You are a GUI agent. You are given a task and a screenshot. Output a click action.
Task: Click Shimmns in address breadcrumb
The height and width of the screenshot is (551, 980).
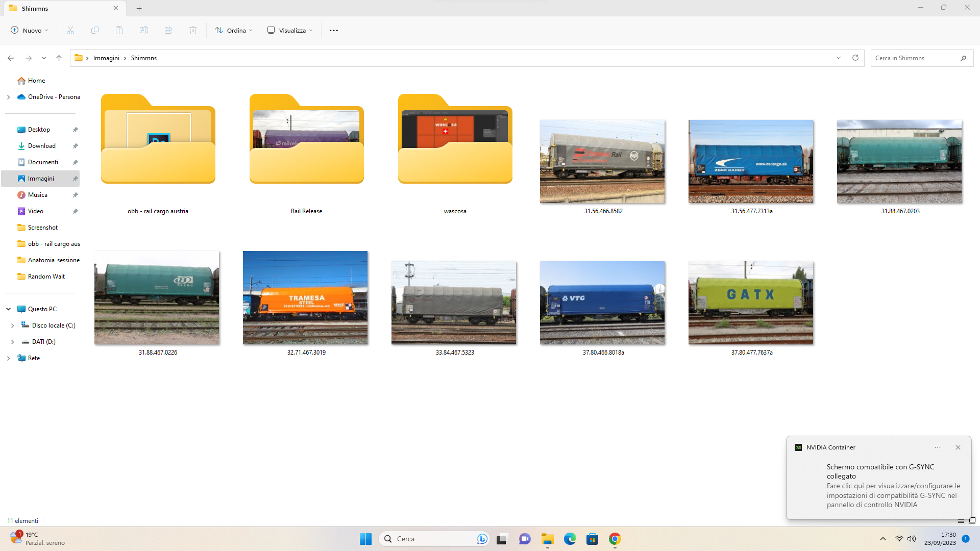144,58
